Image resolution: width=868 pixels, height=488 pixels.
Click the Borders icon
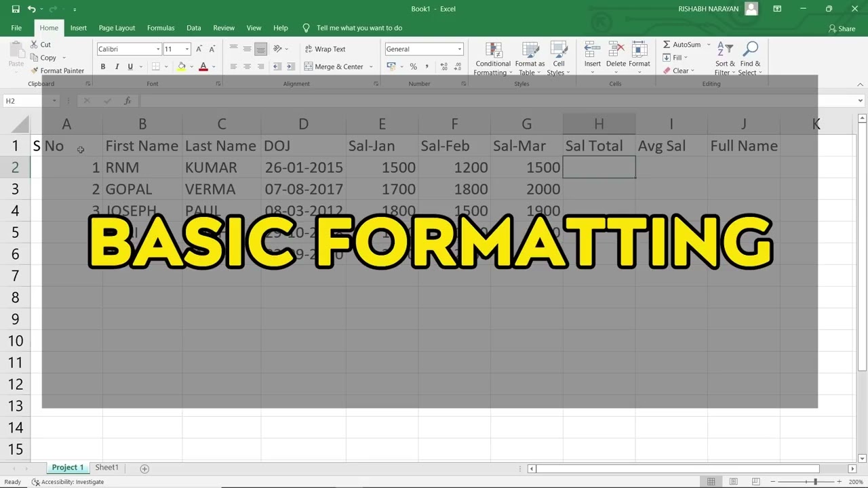(x=155, y=66)
